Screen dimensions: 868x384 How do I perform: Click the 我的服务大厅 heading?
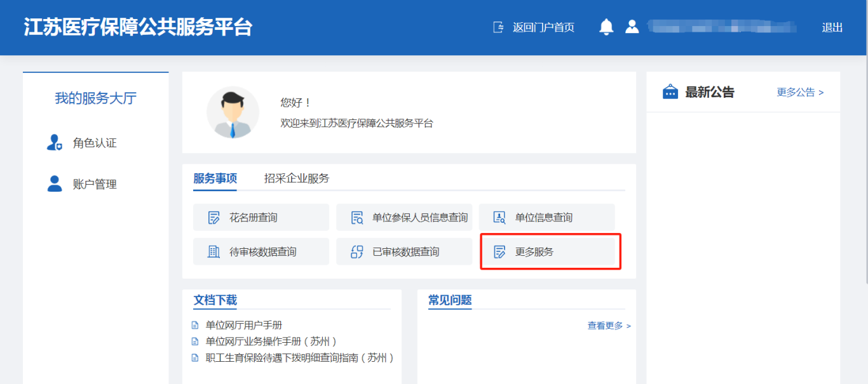tap(95, 98)
